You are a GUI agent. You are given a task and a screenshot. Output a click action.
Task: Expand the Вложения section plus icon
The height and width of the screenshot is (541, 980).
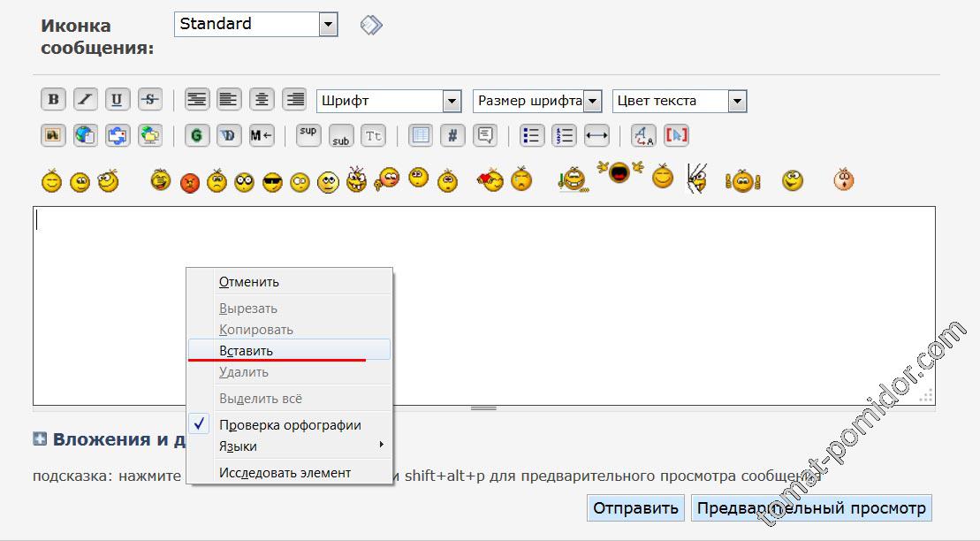(40, 439)
